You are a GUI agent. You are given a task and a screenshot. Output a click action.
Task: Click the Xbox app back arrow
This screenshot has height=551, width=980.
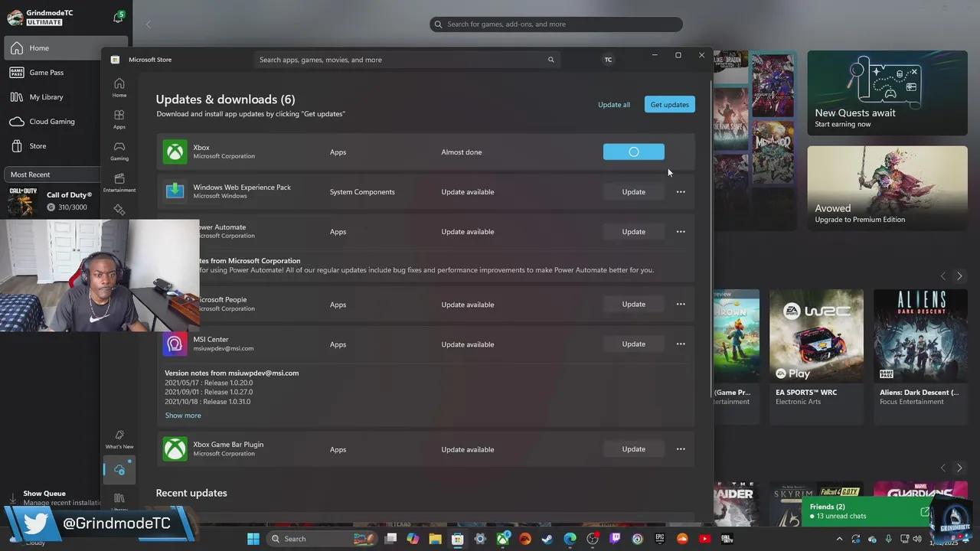click(149, 24)
